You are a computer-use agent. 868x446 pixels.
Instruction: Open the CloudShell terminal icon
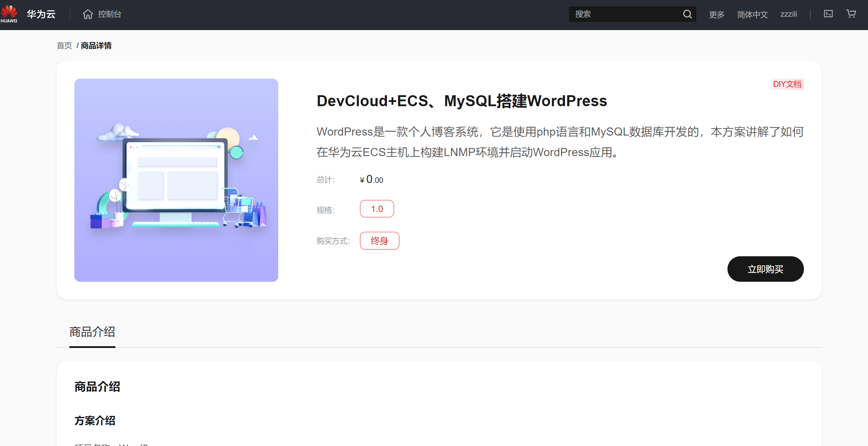pyautogui.click(x=828, y=14)
